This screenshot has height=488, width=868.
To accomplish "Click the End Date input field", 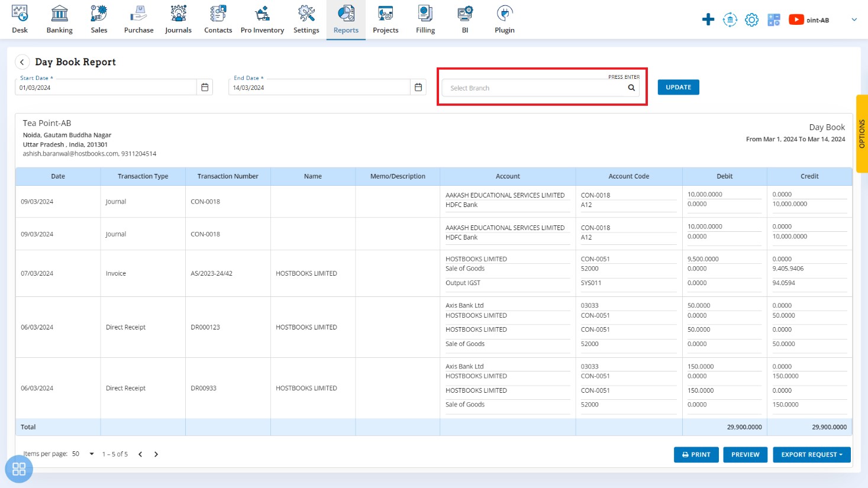I will pos(320,87).
